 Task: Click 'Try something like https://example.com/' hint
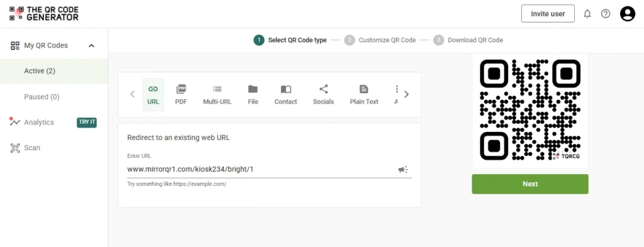coord(177,184)
